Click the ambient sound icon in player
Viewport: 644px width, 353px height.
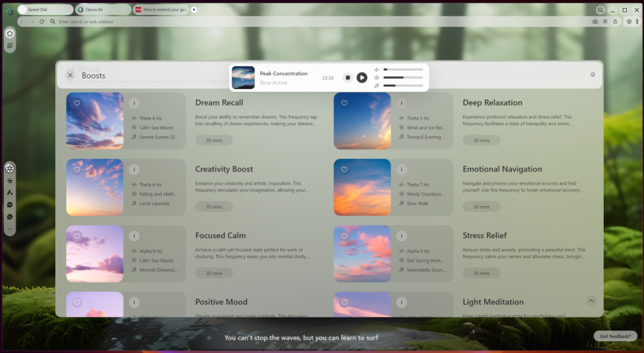click(x=376, y=77)
